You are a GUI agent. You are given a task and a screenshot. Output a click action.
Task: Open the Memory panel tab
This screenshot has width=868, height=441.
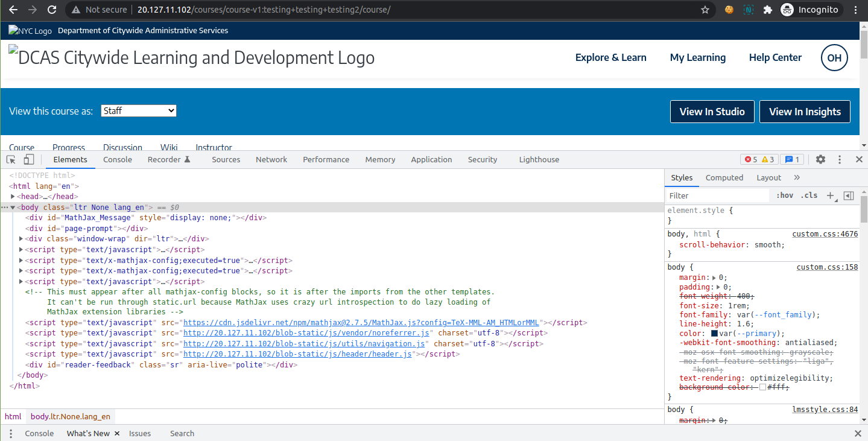pos(380,159)
